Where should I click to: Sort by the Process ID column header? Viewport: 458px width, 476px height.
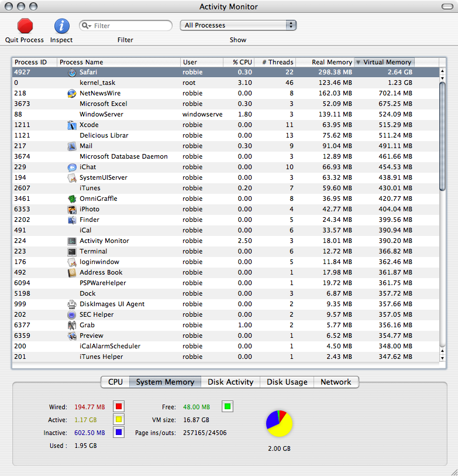tap(35, 62)
